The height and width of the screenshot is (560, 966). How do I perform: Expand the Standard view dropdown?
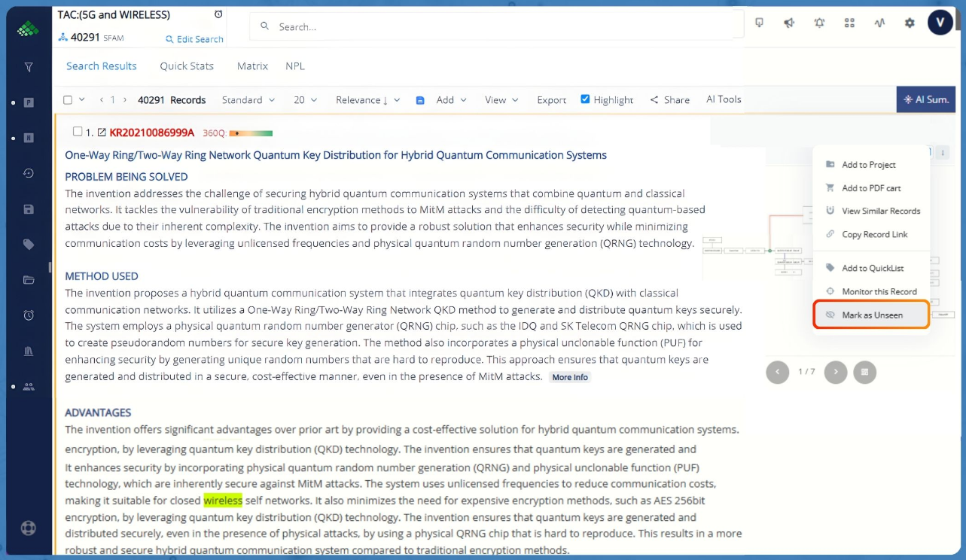pyautogui.click(x=248, y=100)
